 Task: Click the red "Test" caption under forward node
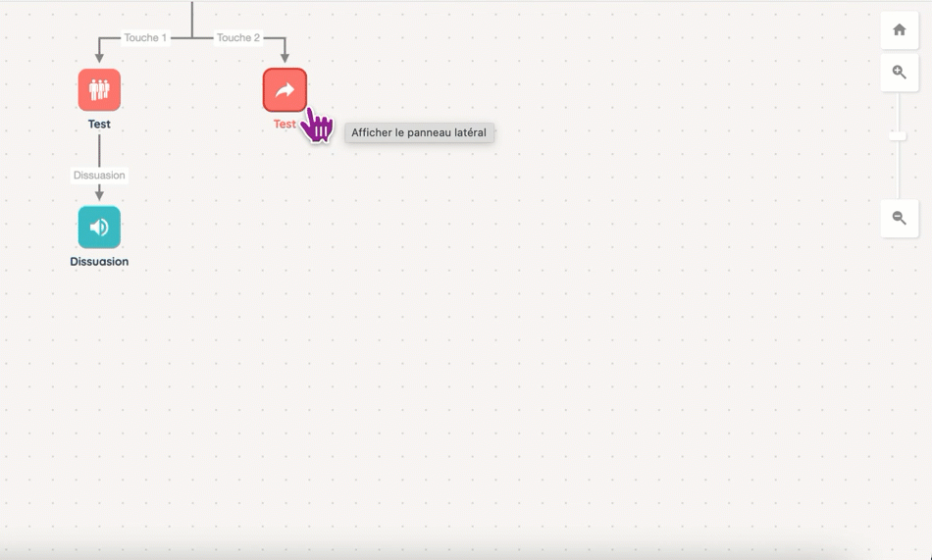coord(285,125)
